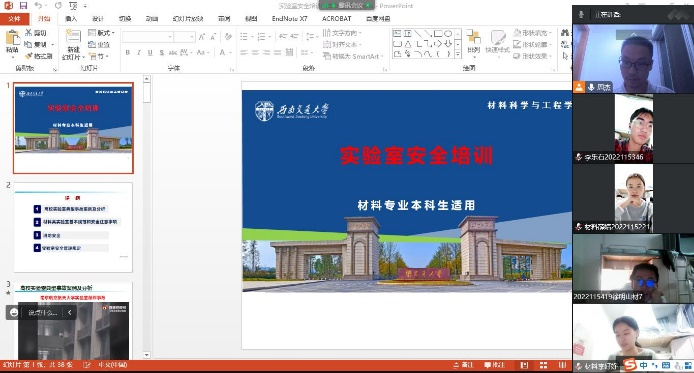This screenshot has width=694, height=373.
Task: Expand the shapes gallery more arrow
Action: tap(458, 54)
